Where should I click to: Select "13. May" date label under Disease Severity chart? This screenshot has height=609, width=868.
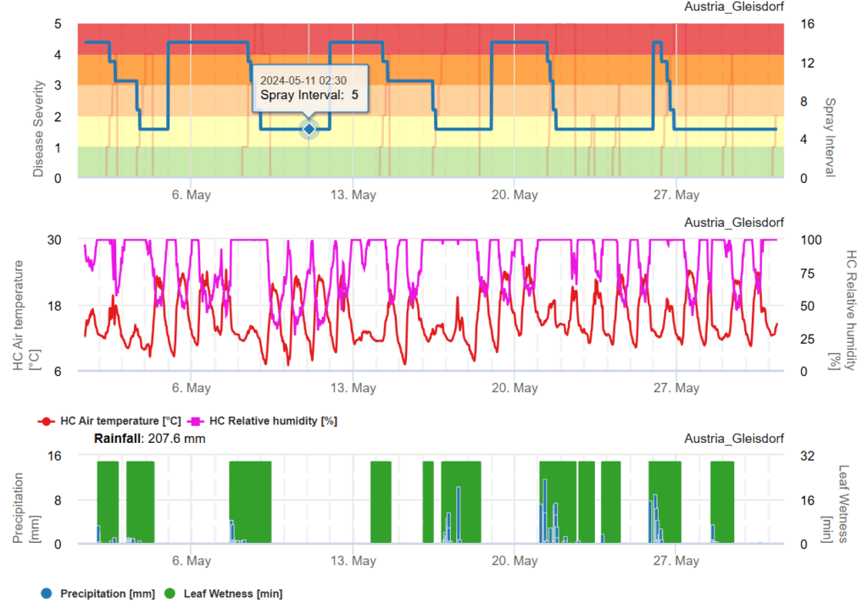pos(352,195)
